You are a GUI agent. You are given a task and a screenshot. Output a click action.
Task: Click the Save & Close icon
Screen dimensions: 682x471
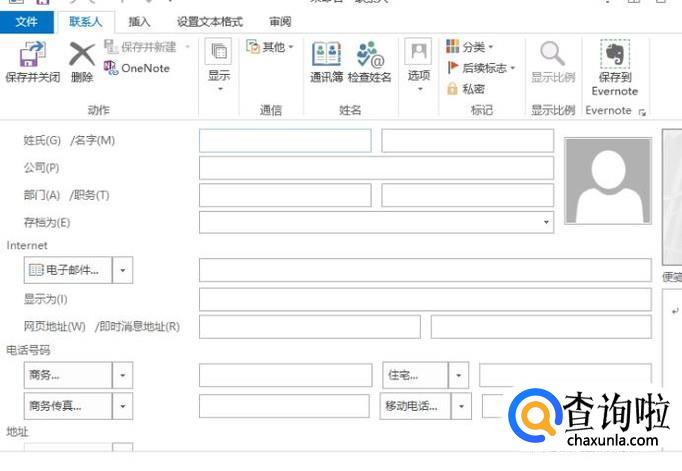(x=32, y=55)
